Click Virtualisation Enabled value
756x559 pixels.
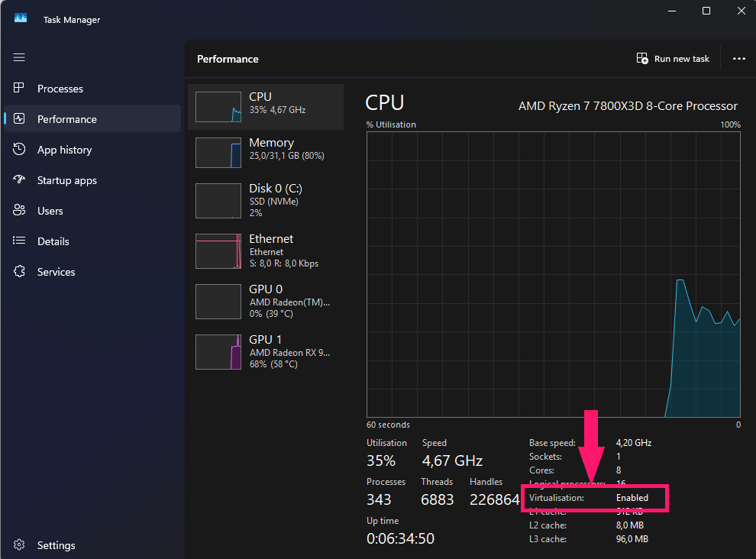pos(632,498)
